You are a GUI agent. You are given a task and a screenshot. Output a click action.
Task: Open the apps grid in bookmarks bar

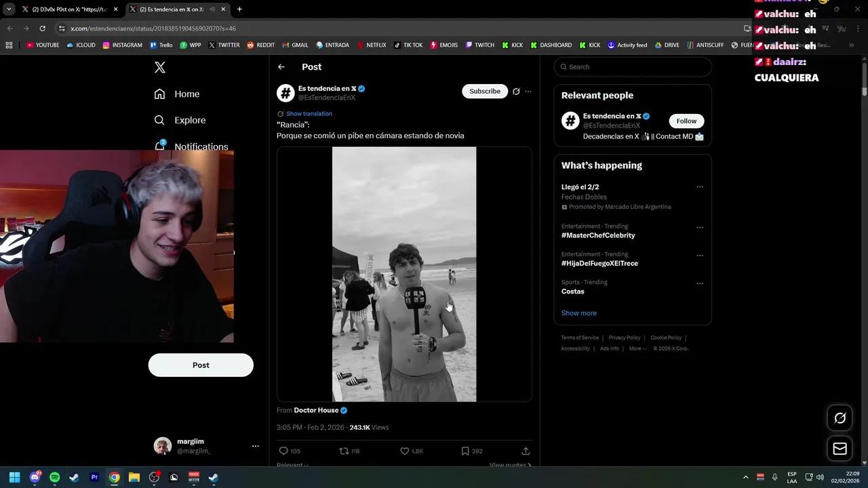[x=9, y=45]
